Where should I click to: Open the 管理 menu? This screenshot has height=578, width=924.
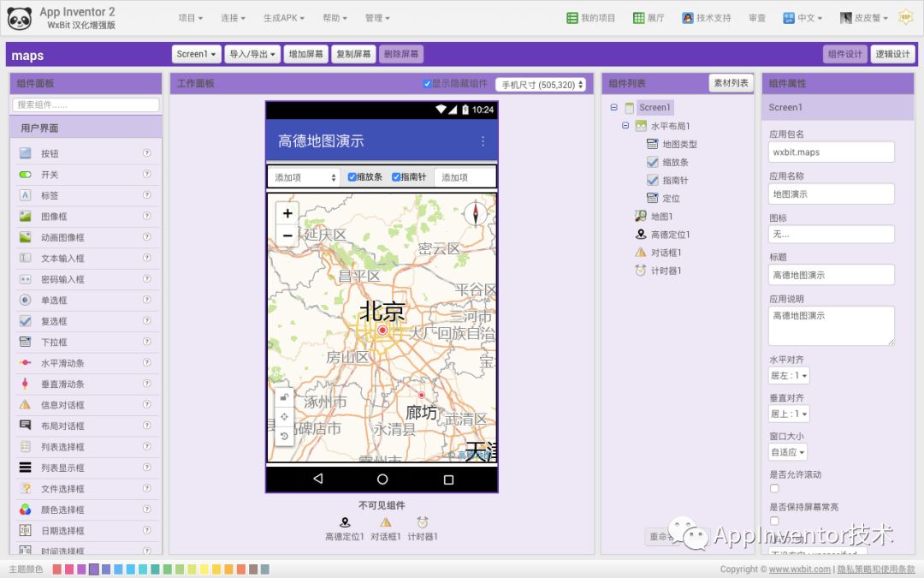(x=377, y=18)
